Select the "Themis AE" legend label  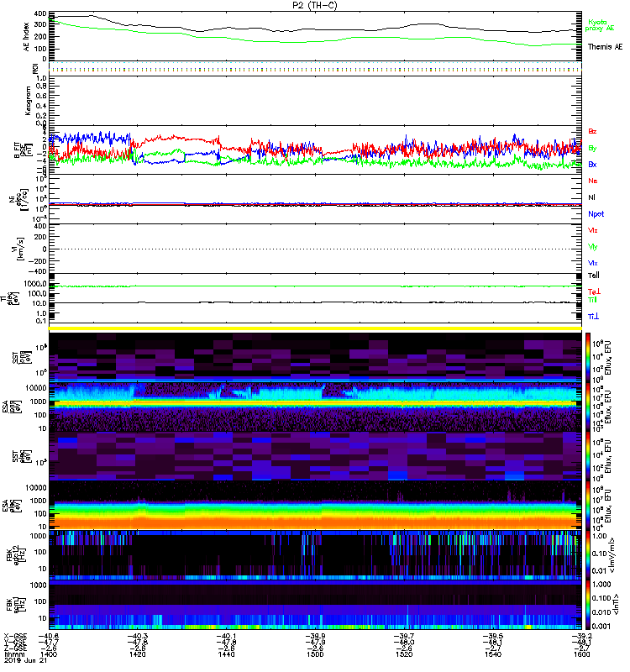point(605,47)
